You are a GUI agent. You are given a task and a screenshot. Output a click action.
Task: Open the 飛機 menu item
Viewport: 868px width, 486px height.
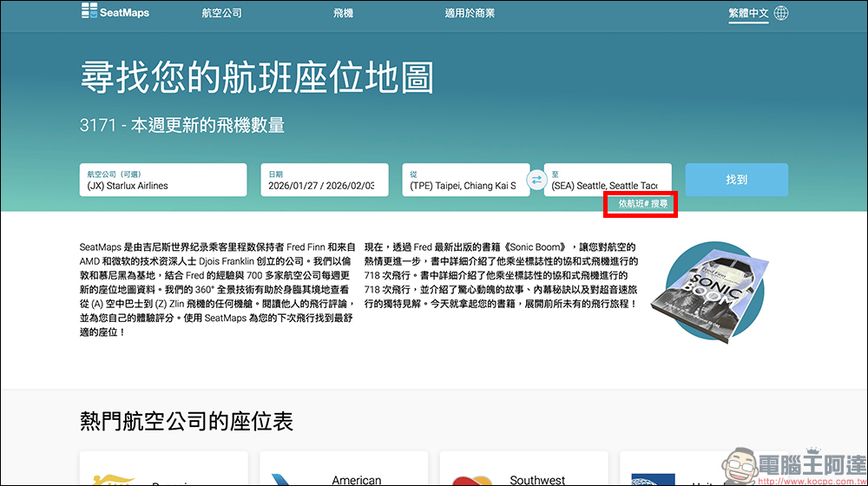coord(343,13)
